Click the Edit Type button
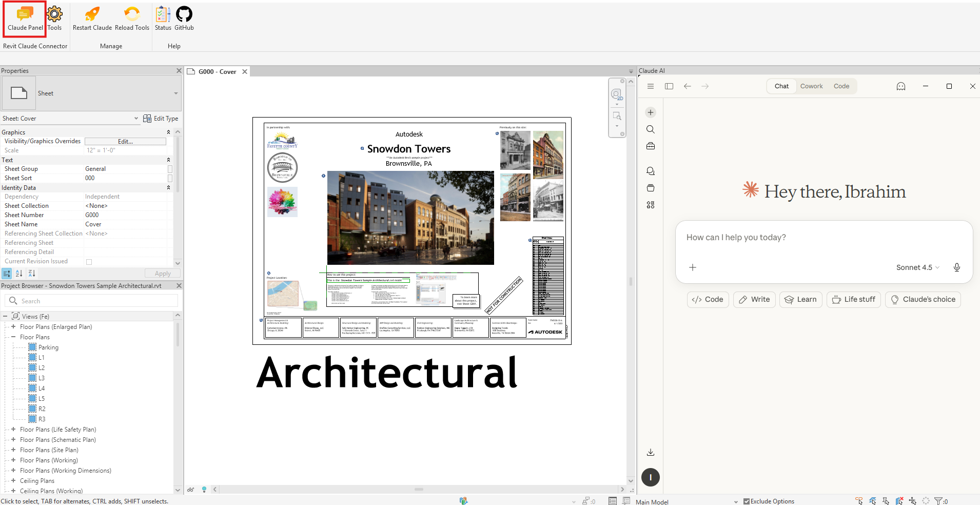Screen dimensions: 980x505 tap(161, 119)
